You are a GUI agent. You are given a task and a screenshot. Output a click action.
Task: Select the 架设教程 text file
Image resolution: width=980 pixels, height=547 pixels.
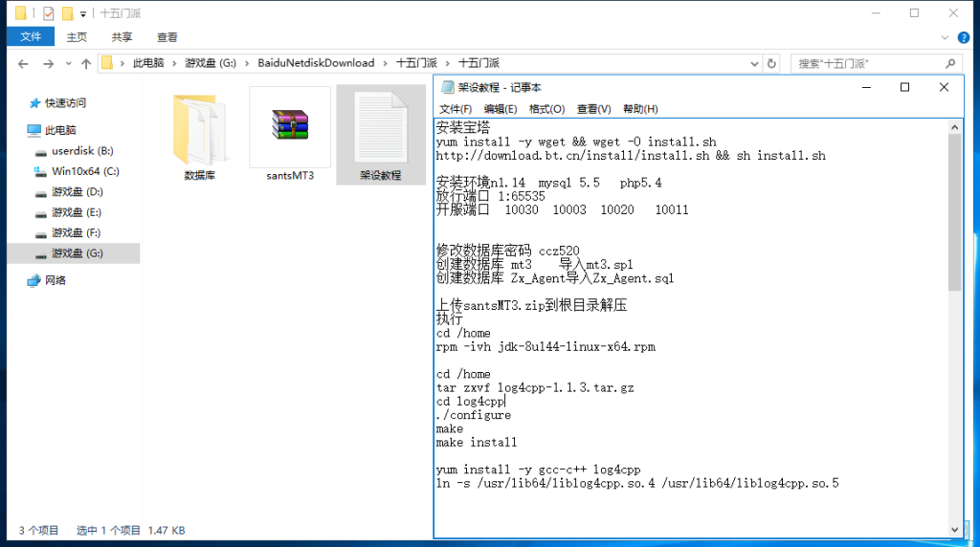pyautogui.click(x=381, y=136)
